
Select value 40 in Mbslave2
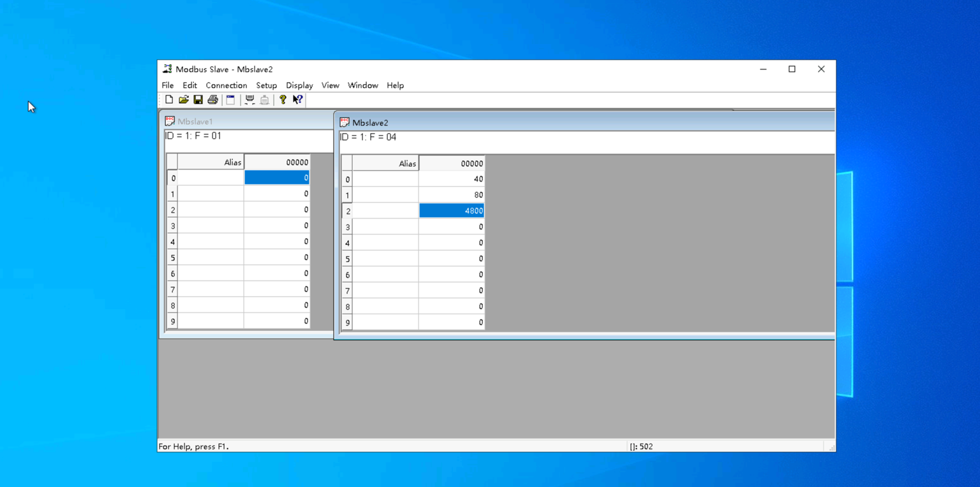(452, 179)
